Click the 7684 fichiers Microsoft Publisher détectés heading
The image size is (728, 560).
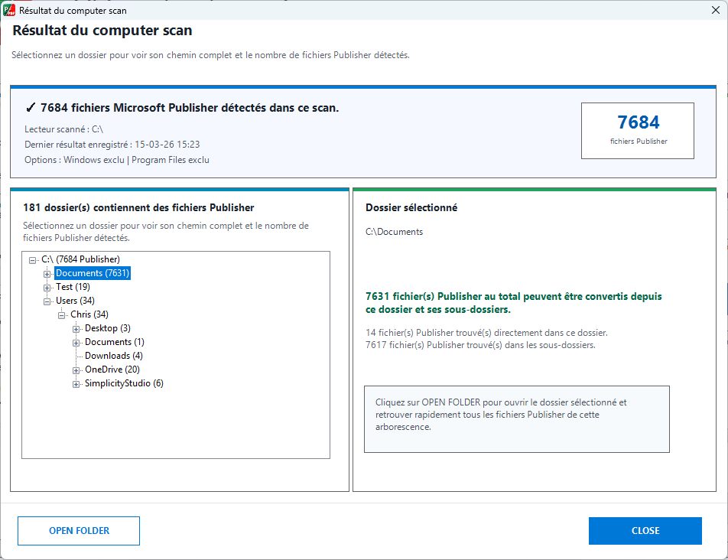tap(190, 108)
